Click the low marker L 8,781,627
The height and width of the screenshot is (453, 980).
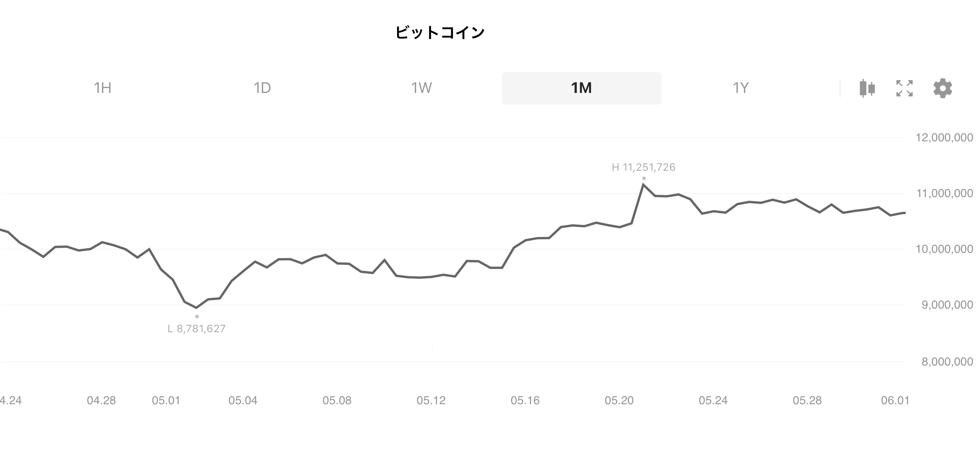[x=196, y=329]
